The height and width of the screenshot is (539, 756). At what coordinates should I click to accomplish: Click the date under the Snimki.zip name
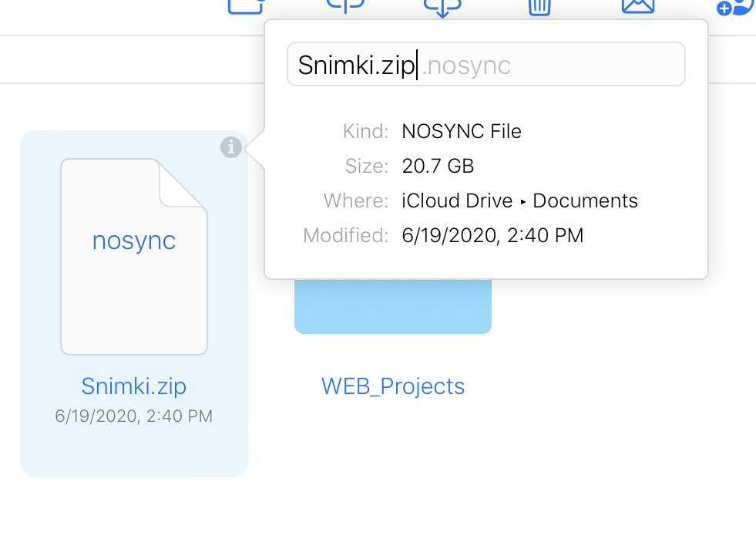(x=134, y=416)
